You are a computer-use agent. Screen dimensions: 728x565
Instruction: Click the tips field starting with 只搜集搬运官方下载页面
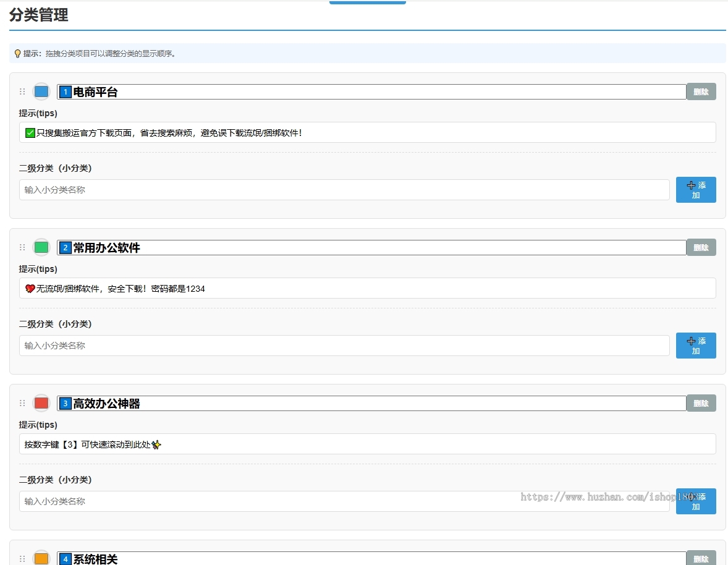(367, 132)
